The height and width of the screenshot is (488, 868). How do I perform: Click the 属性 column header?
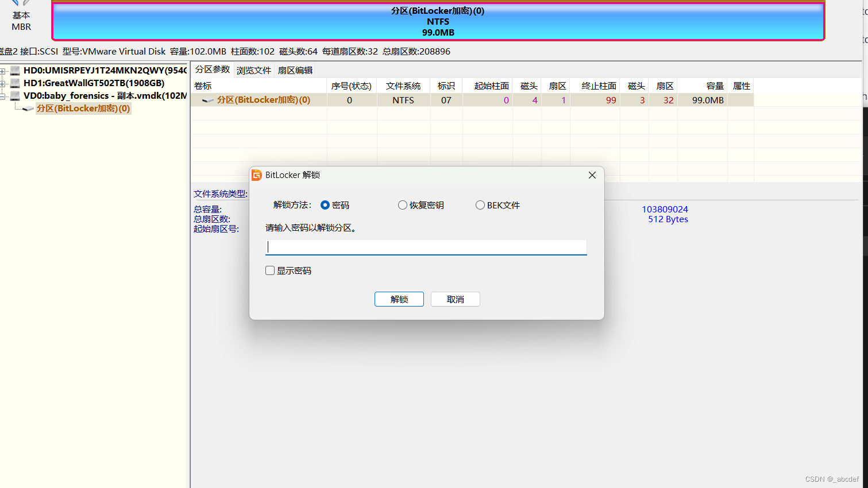[x=742, y=86]
